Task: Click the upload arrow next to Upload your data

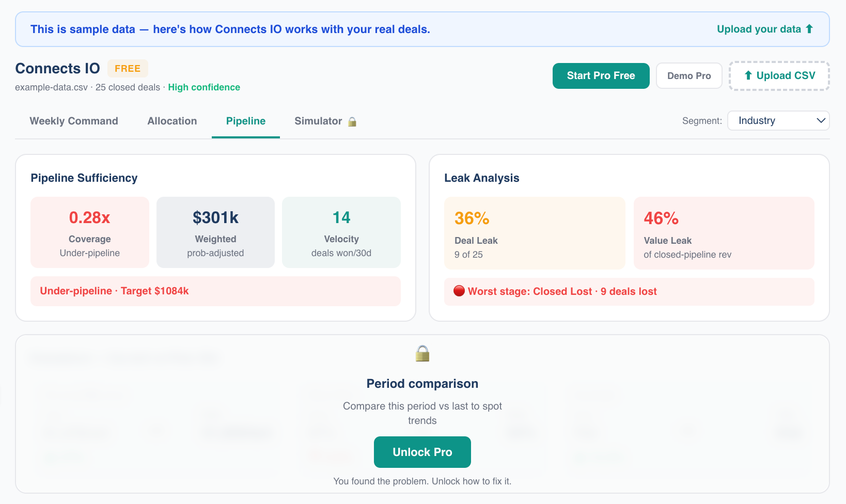Action: (x=809, y=29)
